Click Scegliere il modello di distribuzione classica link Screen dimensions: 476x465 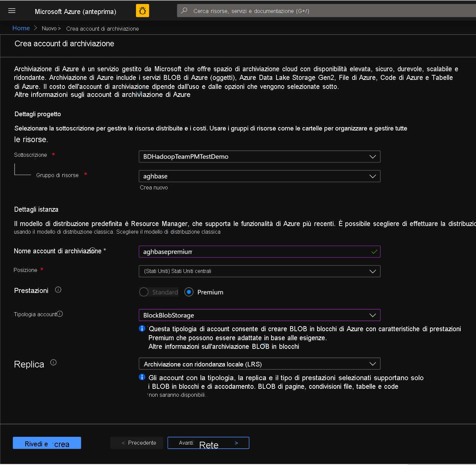[x=168, y=232]
